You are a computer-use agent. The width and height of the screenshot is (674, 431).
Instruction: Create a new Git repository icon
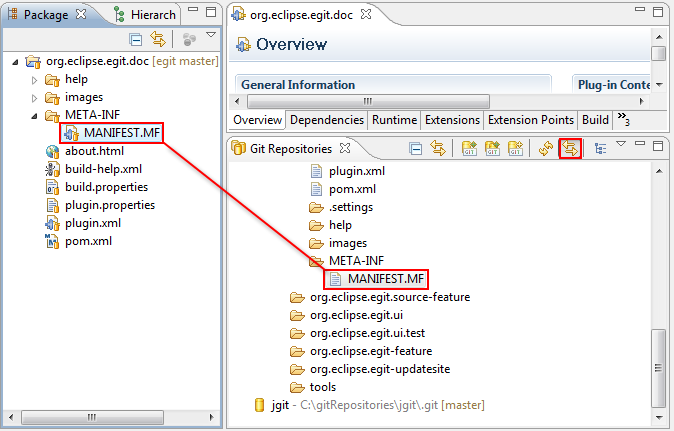(x=515, y=149)
